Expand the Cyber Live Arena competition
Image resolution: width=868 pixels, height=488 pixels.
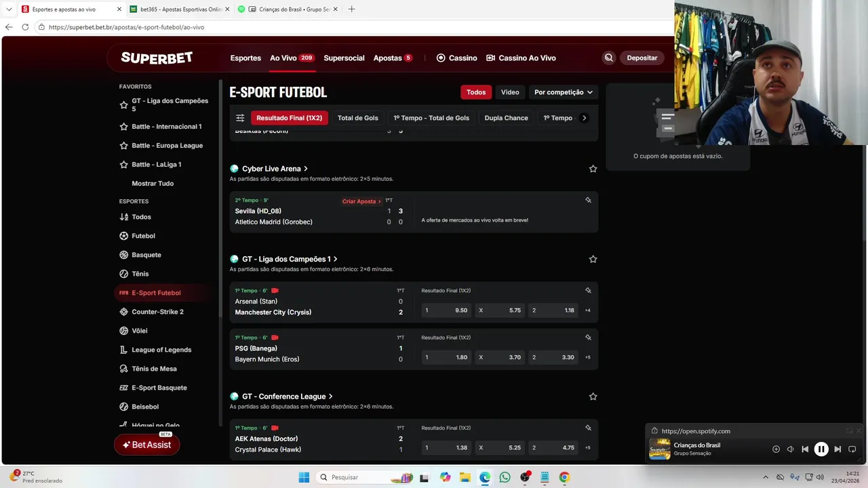[275, 169]
